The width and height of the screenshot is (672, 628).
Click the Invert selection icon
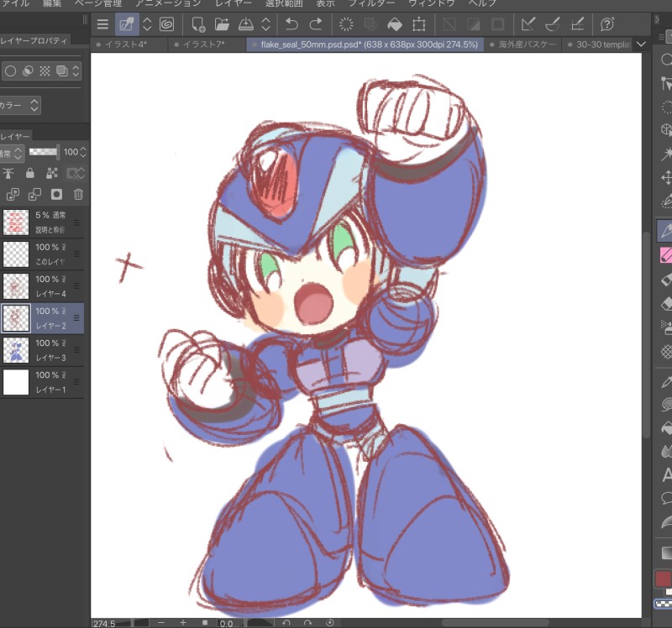click(473, 24)
